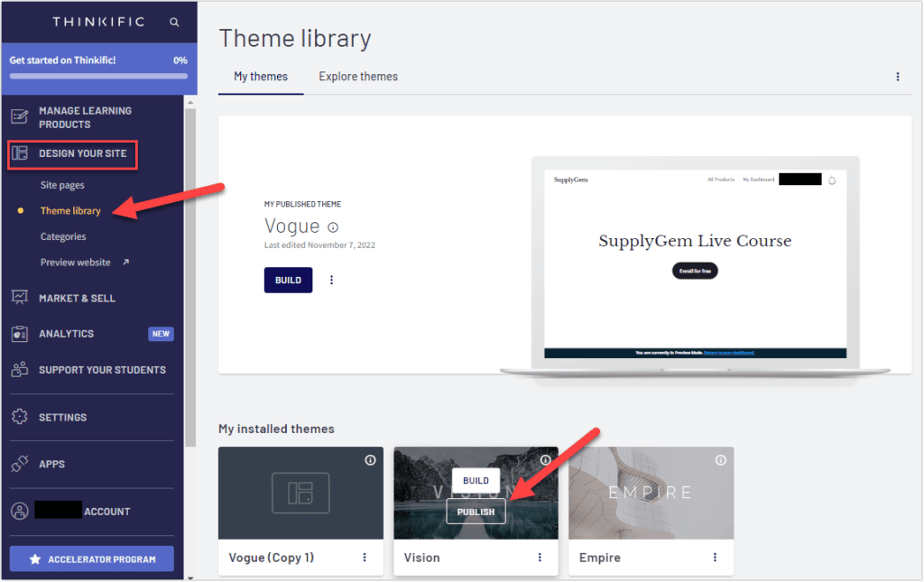Click the sidebar scroll down arrow
Viewport: 924px width, 582px height.
click(x=189, y=577)
